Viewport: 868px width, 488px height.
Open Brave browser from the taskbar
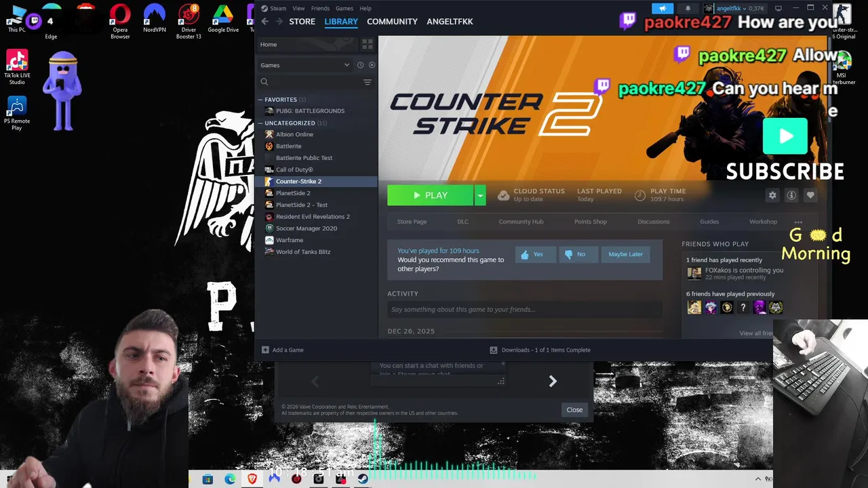click(252, 479)
